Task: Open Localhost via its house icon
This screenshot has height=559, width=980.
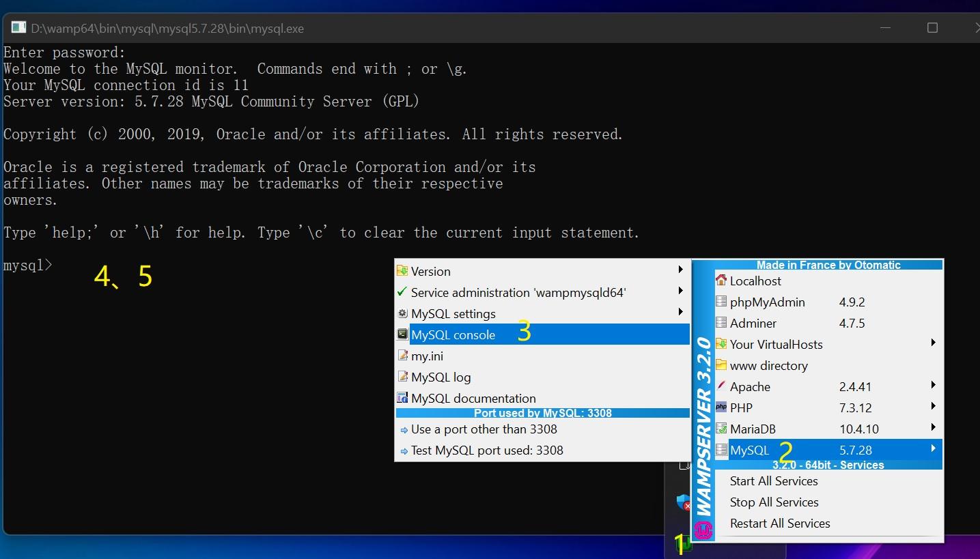Action: [721, 280]
